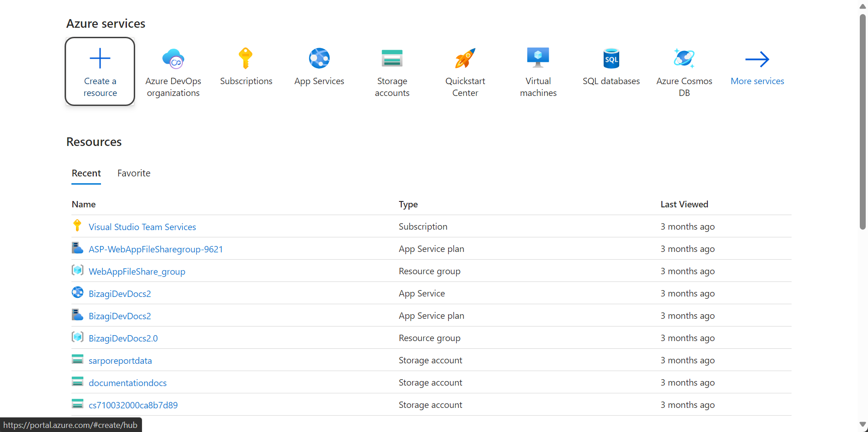Open BizagiDevDocs2 App Service link
The image size is (868, 432).
click(x=120, y=294)
